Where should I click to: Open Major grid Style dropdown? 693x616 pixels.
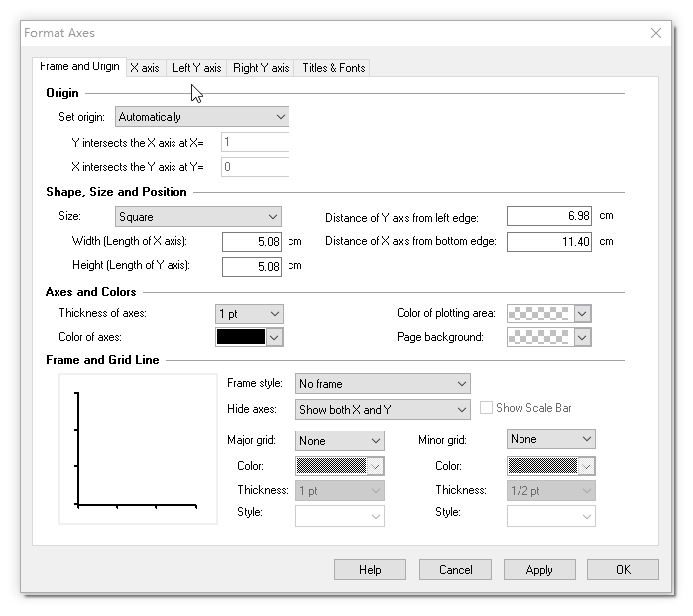[x=339, y=516]
